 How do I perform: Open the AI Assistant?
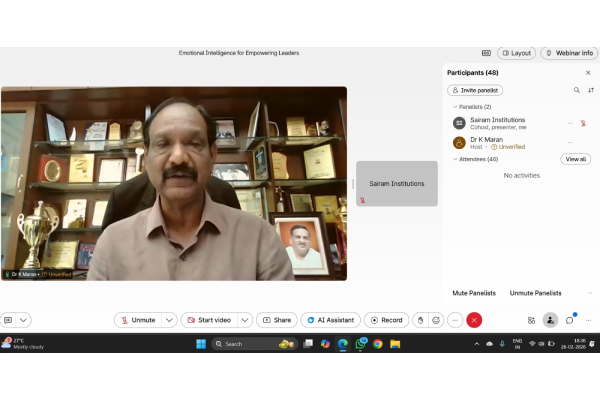point(330,320)
